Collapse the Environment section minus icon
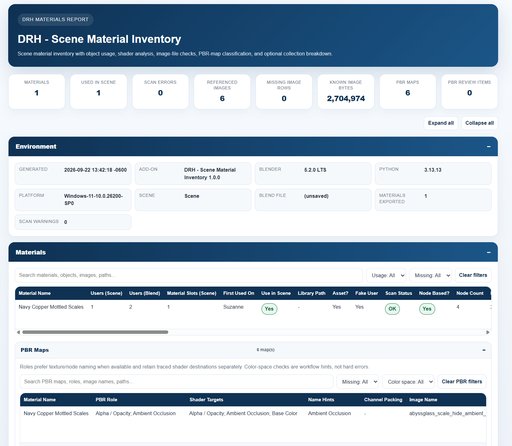The height and width of the screenshot is (446, 512). click(488, 147)
